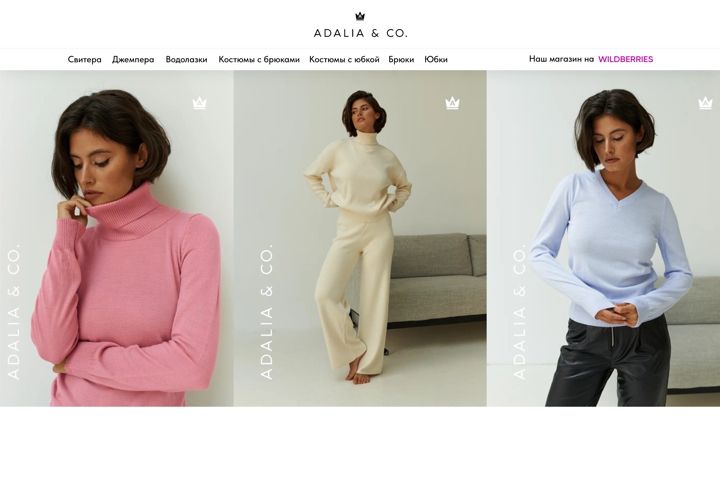Open the Свитера category
The image size is (720, 480).
coord(84,59)
